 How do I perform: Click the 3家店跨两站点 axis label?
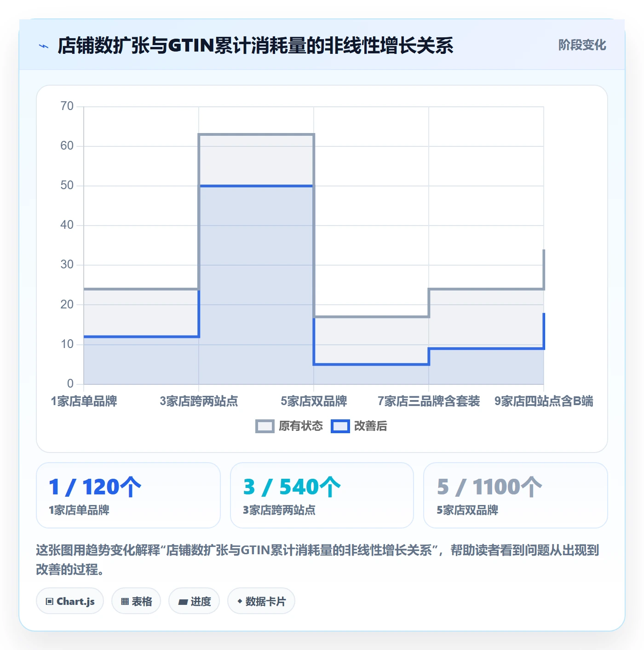point(199,401)
